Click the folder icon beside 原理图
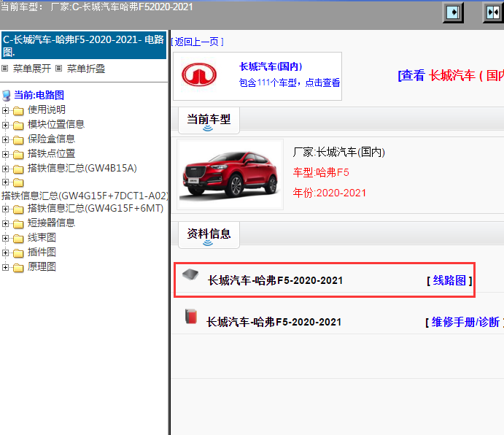 (18, 267)
